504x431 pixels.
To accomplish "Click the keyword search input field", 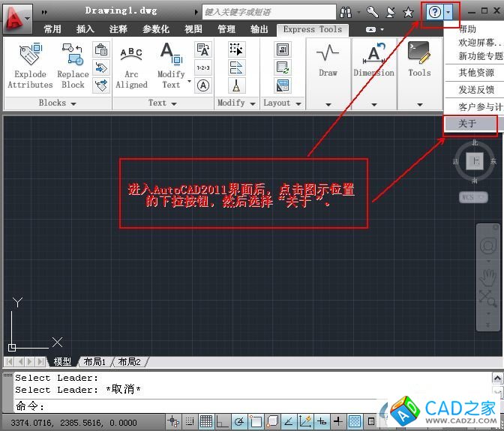I will (x=268, y=12).
